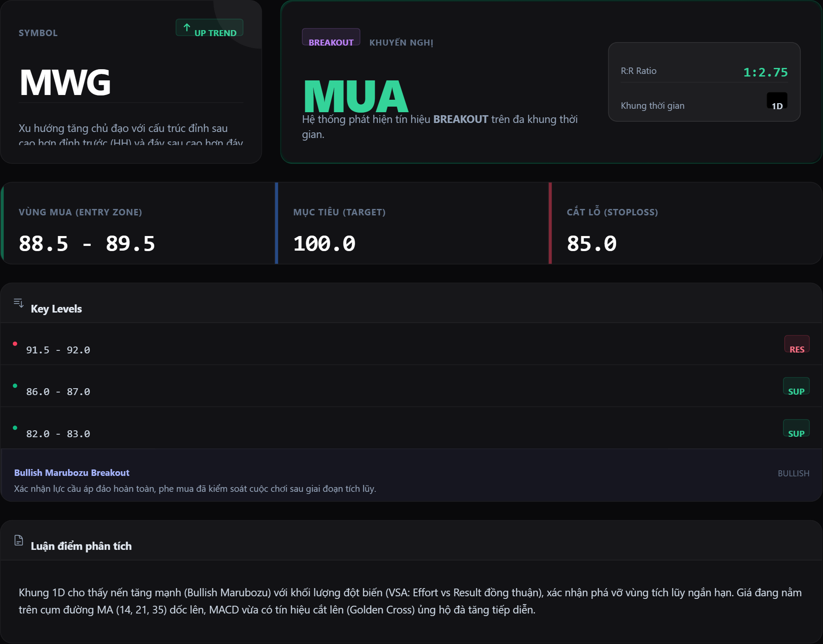Click the MWG ticker symbol
The width and height of the screenshot is (823, 644).
(65, 82)
